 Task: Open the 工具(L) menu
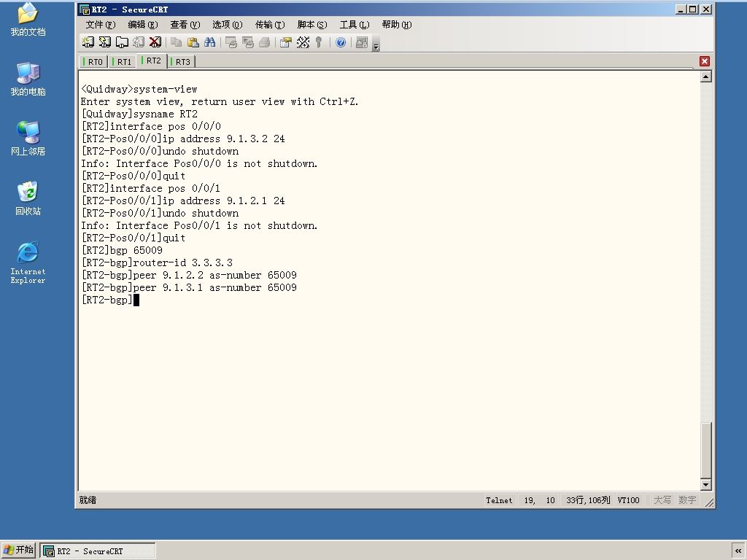tap(355, 24)
